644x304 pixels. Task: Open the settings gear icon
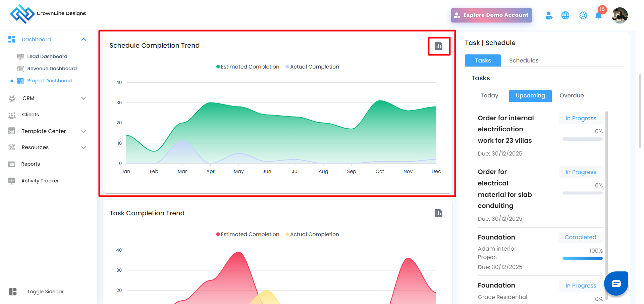[583, 15]
